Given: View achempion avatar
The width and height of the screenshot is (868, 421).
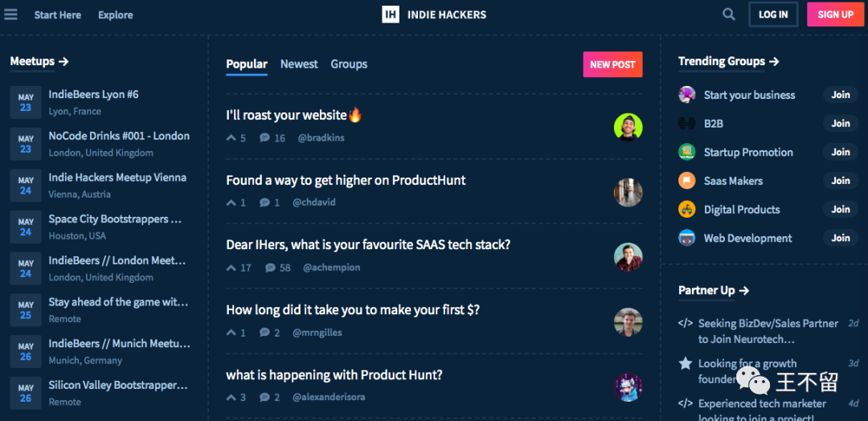Looking at the screenshot, I should click(x=628, y=257).
